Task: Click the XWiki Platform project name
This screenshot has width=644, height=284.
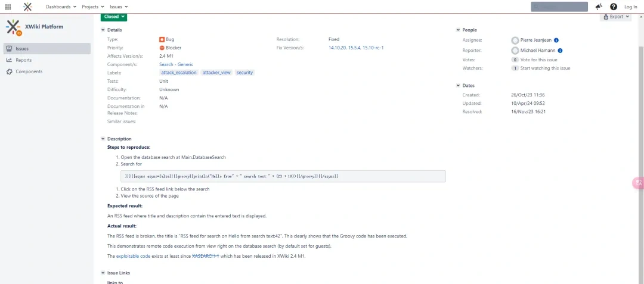Action: pos(44,27)
